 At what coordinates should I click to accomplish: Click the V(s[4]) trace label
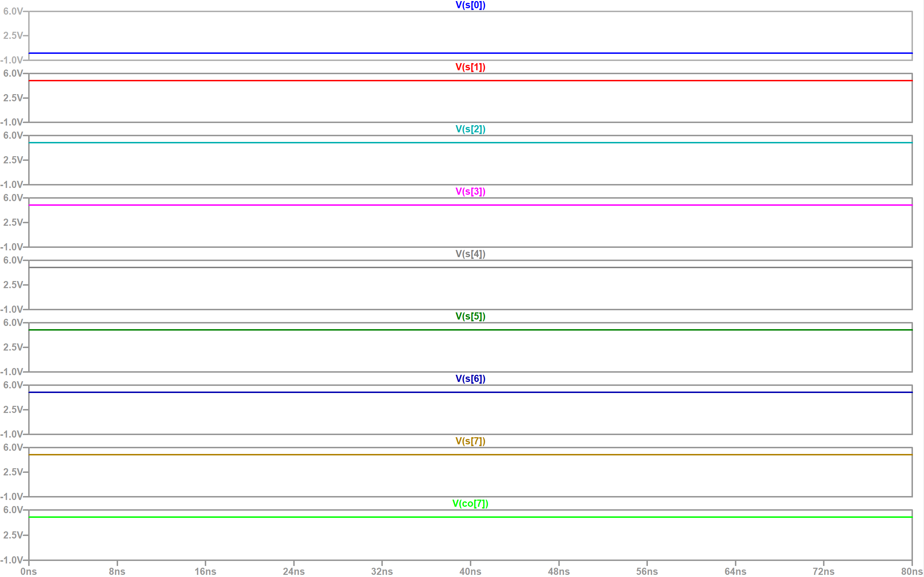(x=470, y=254)
